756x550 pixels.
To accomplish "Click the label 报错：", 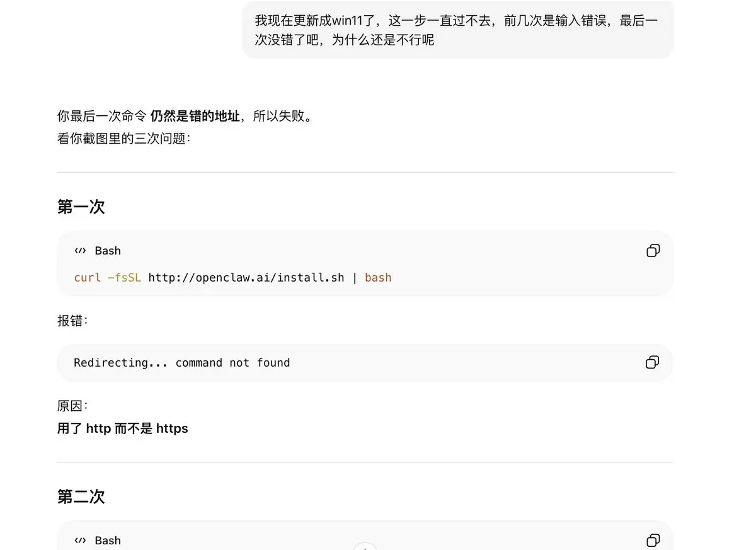I will coord(72,321).
